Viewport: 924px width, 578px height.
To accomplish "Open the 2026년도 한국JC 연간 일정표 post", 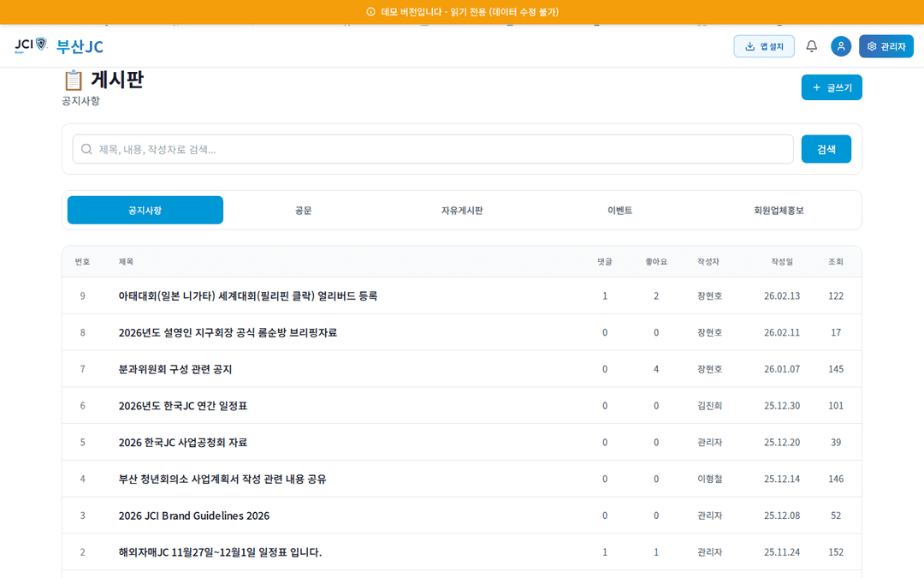I will tap(183, 406).
